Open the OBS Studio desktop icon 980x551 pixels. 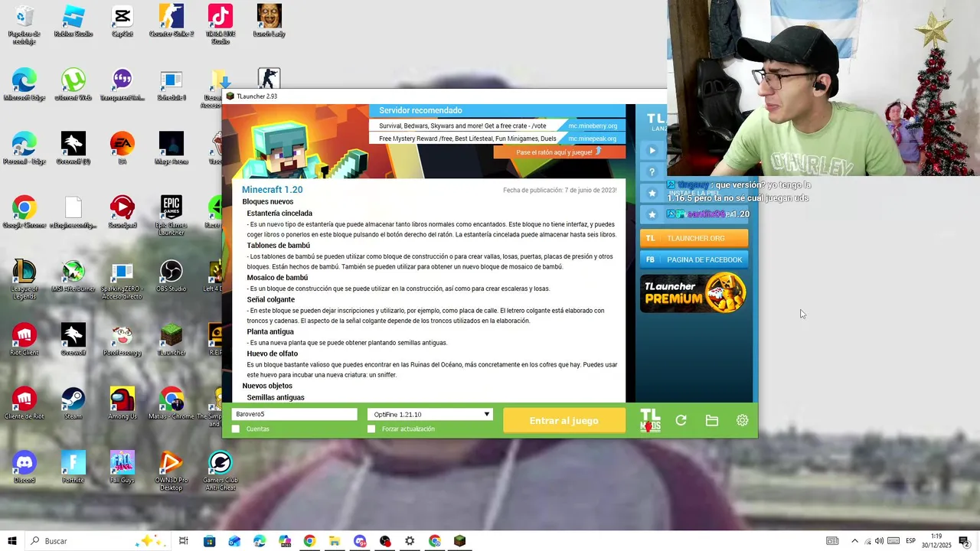171,275
